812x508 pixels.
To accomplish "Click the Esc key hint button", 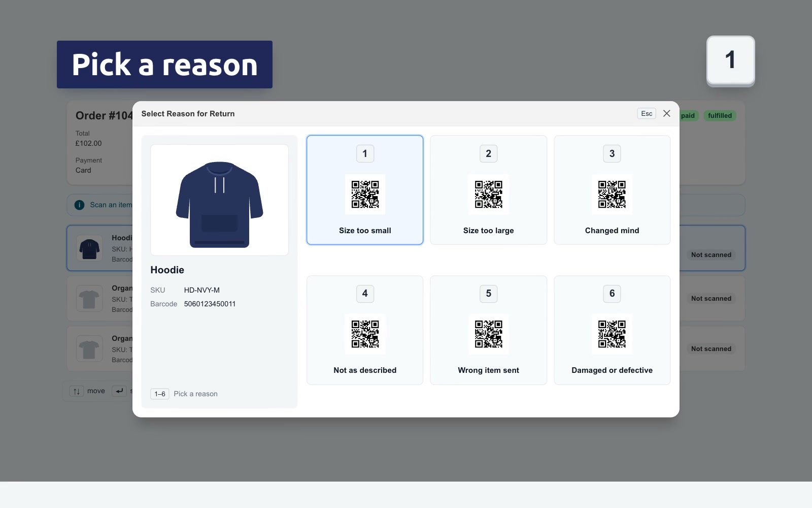I will tap(647, 113).
